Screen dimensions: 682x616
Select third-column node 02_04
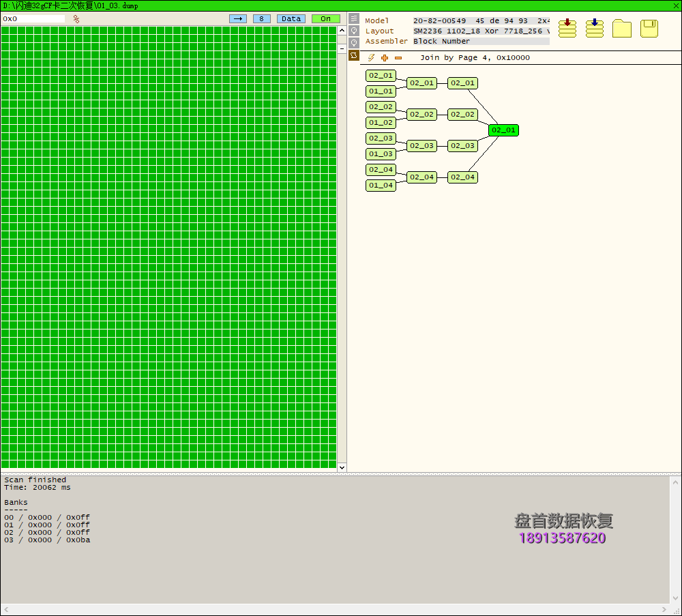(462, 177)
